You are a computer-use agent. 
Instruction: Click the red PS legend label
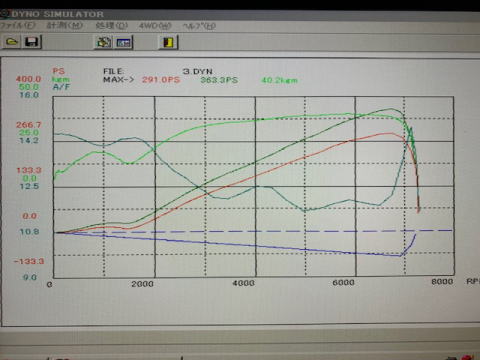(58, 71)
